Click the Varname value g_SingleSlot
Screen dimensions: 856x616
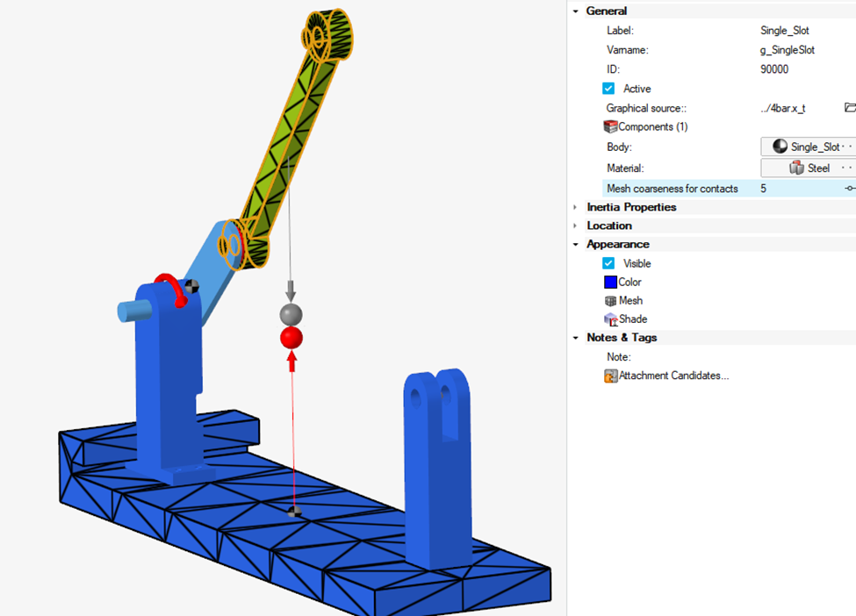[788, 50]
